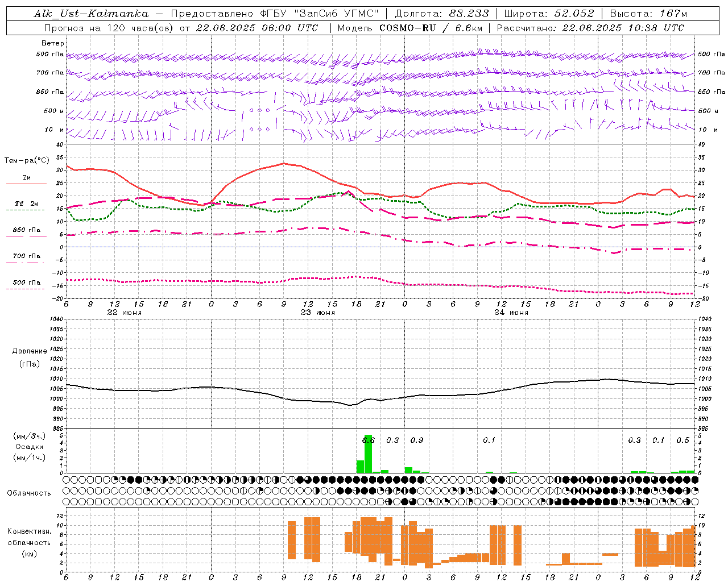Select the provider text ФГБУ "ЗапСиб УГМС"
728x582 pixels.
tap(320, 14)
